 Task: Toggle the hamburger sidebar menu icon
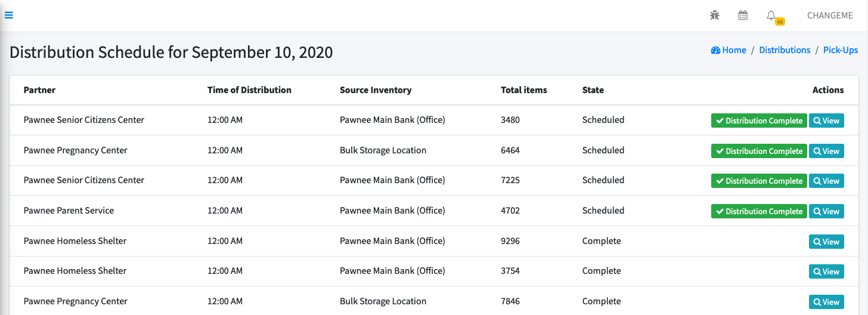[x=9, y=16]
